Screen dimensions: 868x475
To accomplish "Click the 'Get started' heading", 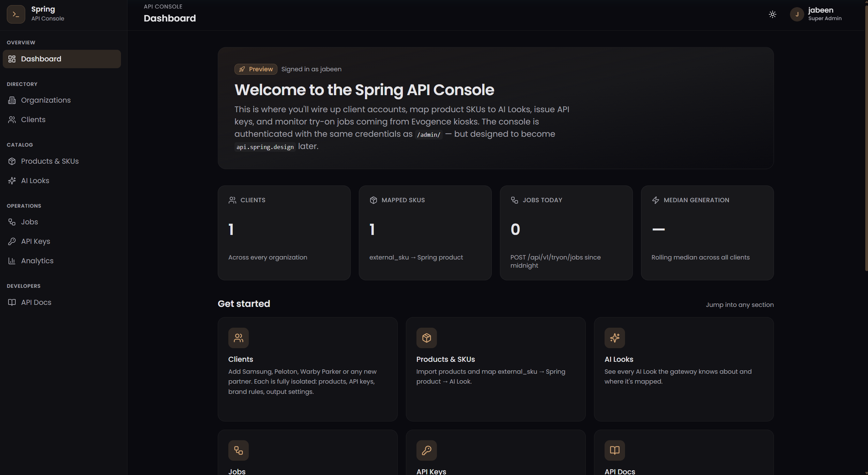I will 244,303.
